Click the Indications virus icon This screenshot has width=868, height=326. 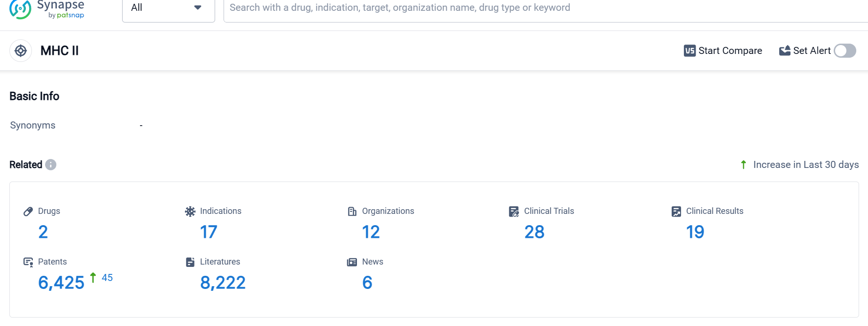click(x=190, y=212)
